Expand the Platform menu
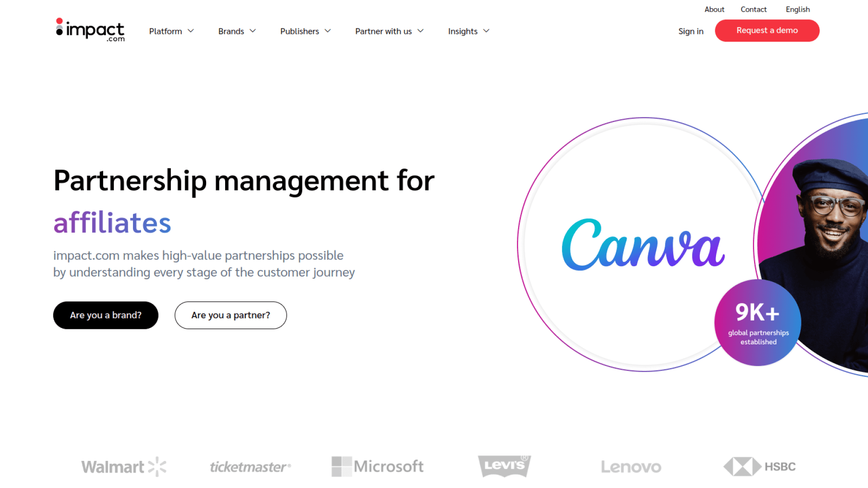 [x=171, y=31]
